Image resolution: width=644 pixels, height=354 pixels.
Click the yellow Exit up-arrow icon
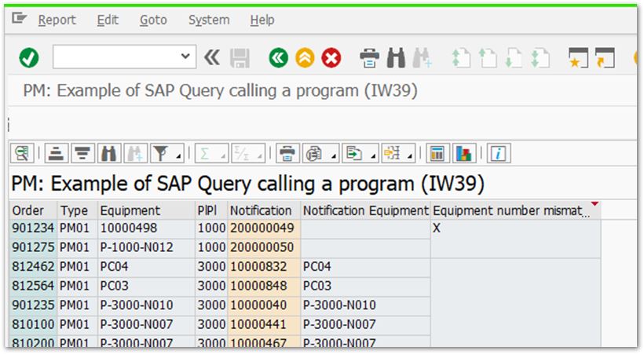(305, 57)
